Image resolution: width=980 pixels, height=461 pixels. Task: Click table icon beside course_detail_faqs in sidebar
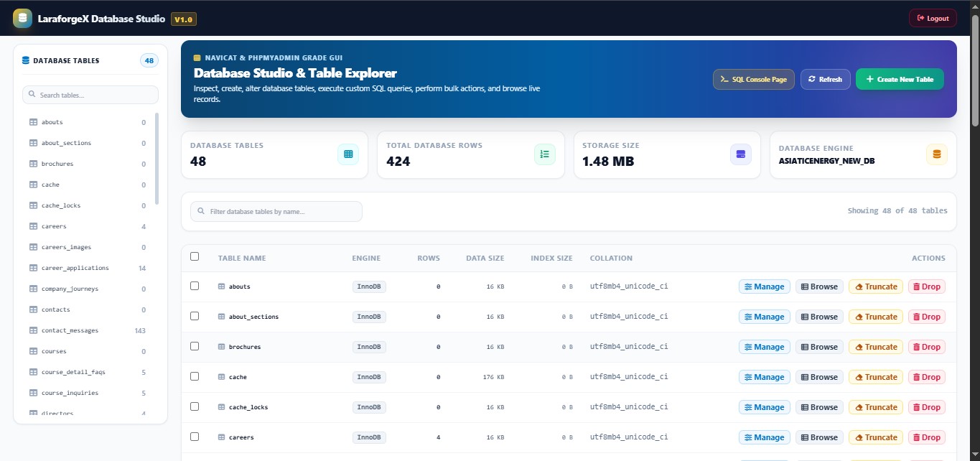tap(33, 372)
